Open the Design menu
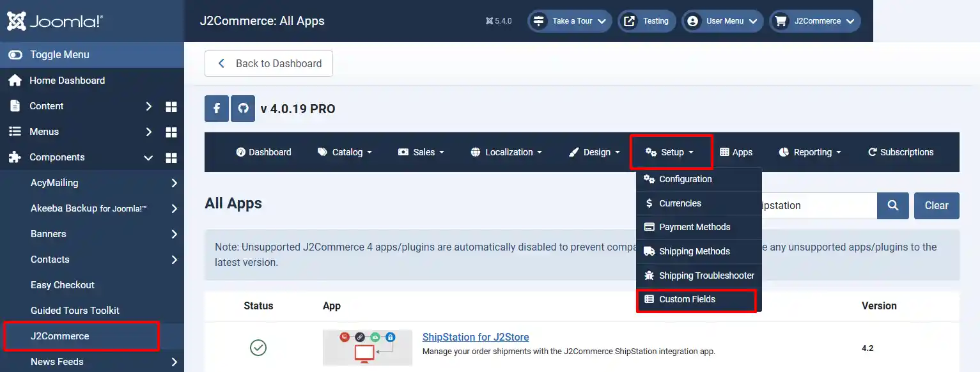980x372 pixels. coord(594,152)
